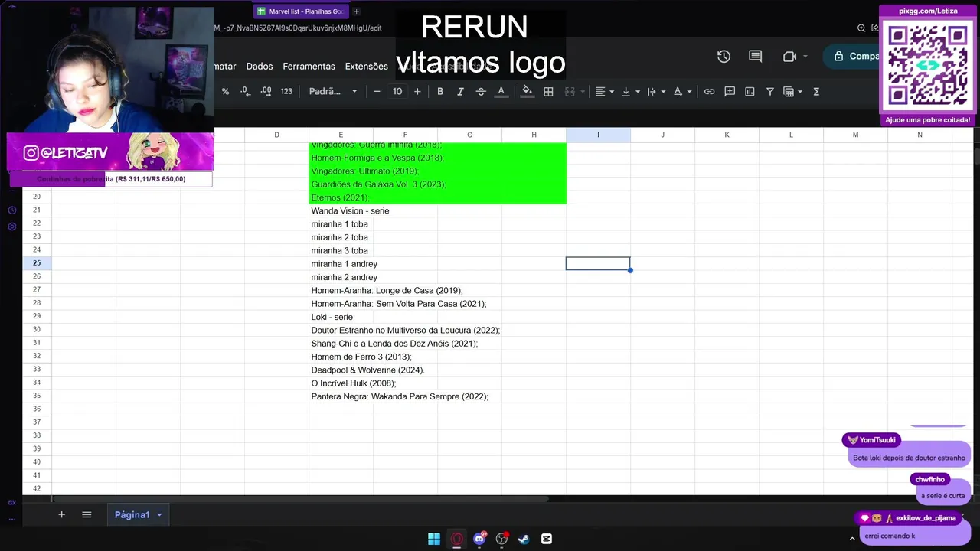The width and height of the screenshot is (980, 551).
Task: Open the Extensões menu
Action: 367,67
